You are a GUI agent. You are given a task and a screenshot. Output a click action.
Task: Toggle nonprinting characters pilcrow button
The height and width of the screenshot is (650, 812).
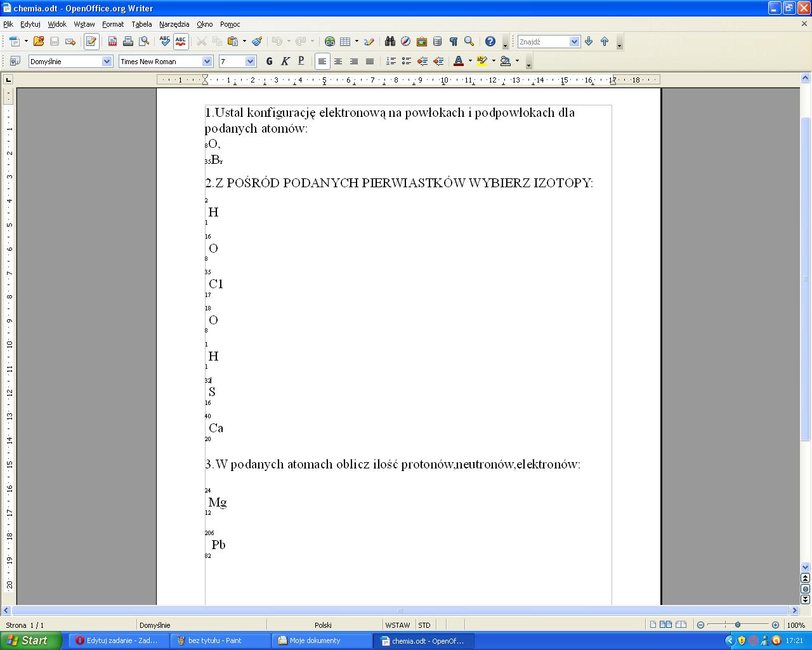pyautogui.click(x=453, y=42)
